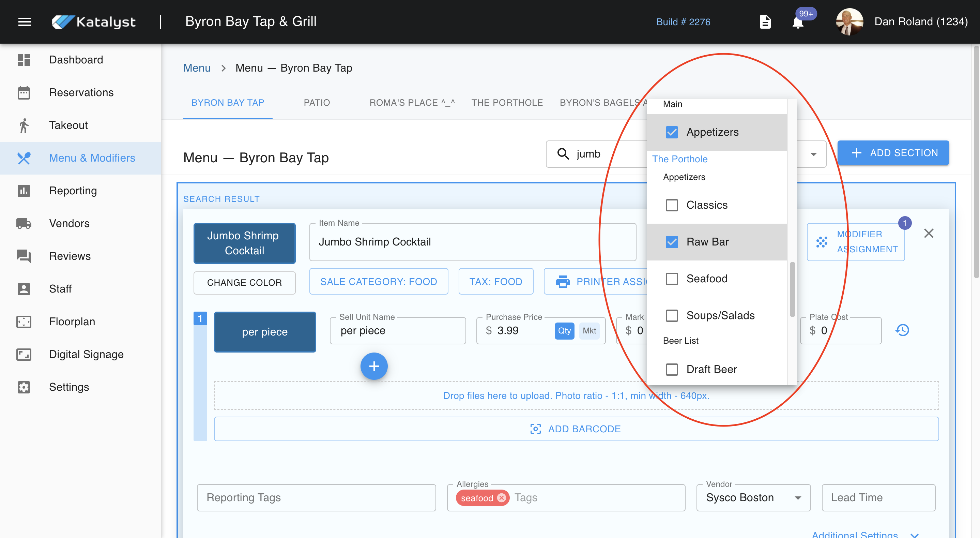The image size is (980, 538).
Task: Switch to The Porthole tab
Action: 507,102
